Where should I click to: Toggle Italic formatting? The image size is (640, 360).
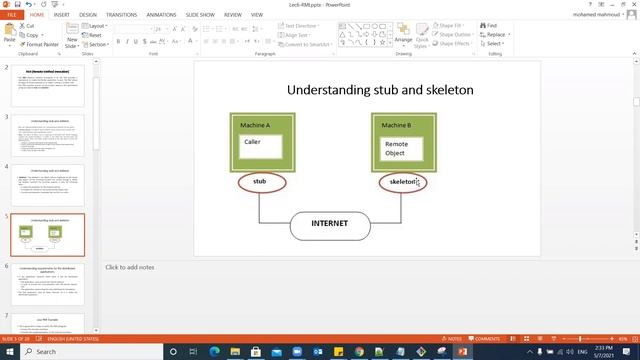(x=127, y=41)
